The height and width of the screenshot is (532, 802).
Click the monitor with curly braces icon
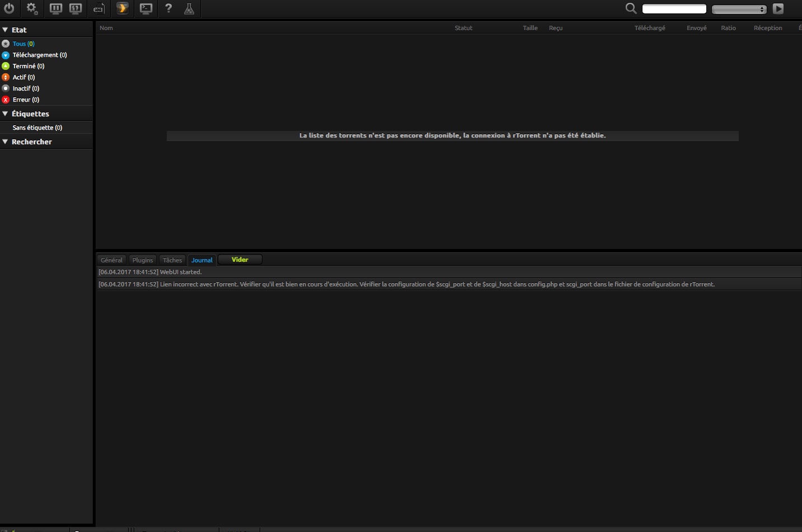click(76, 8)
